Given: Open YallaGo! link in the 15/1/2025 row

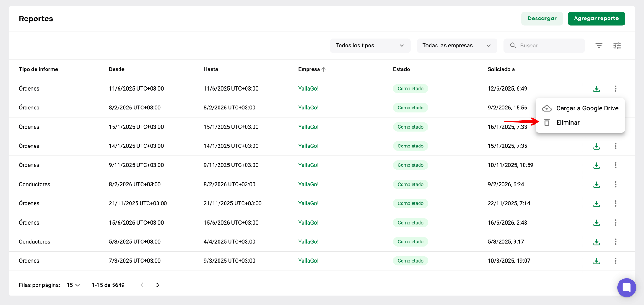Looking at the screenshot, I should pos(308,127).
